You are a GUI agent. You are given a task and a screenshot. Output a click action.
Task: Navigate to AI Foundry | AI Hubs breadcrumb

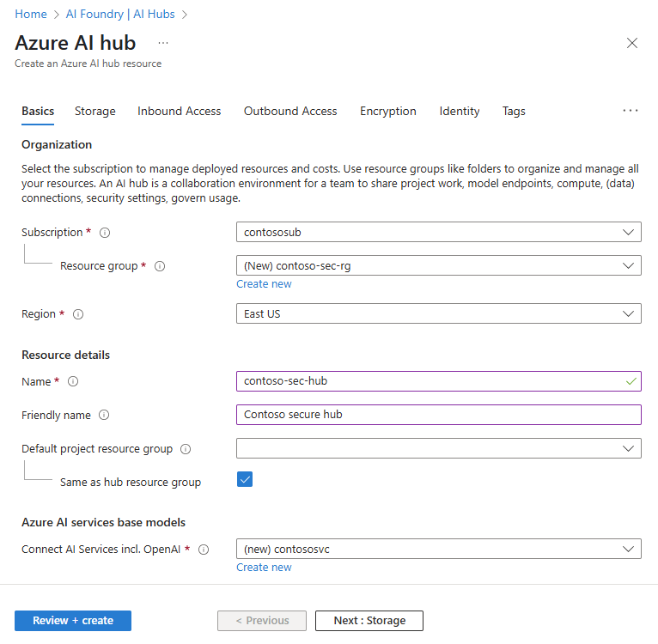[x=120, y=15]
